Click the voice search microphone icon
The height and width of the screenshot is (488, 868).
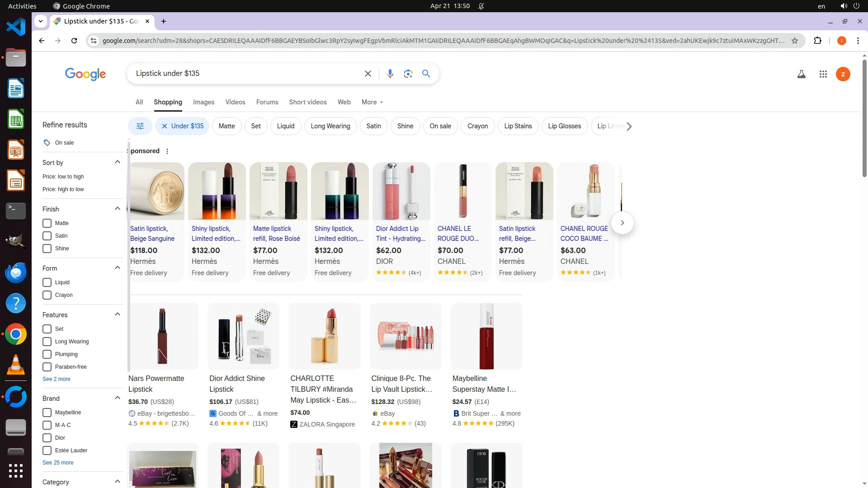click(390, 74)
